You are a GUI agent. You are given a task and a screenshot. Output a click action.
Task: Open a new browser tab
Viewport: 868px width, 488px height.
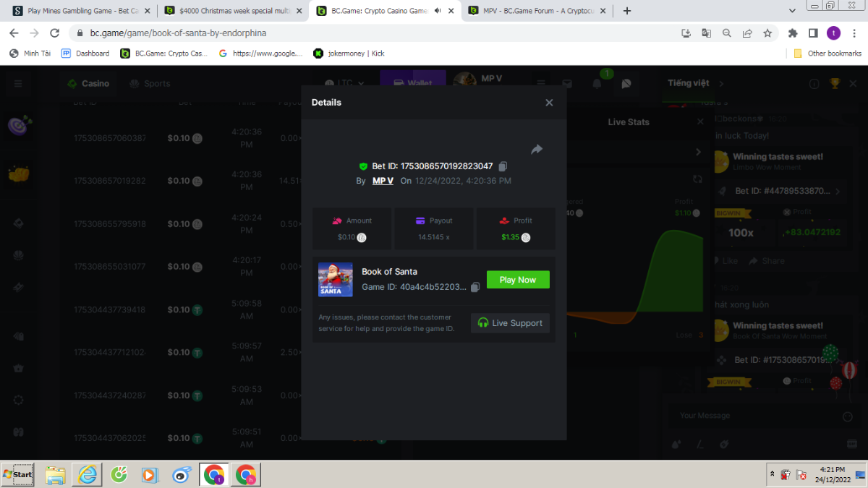626,11
